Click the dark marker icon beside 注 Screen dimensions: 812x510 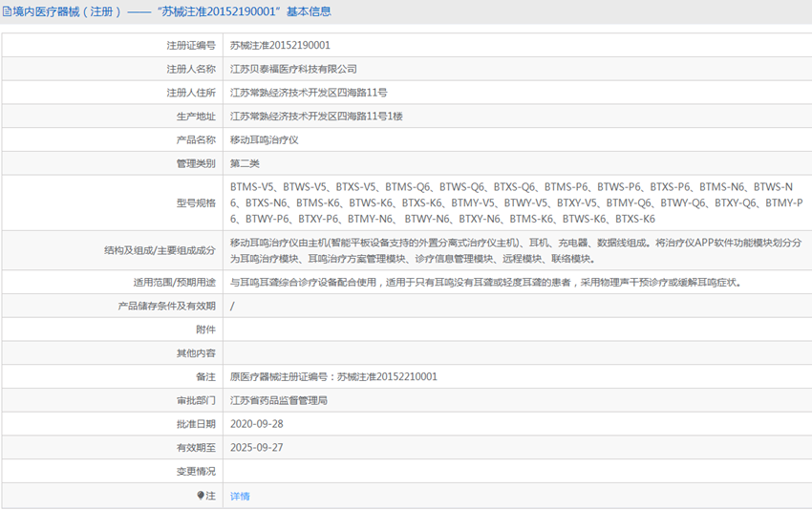(x=201, y=496)
